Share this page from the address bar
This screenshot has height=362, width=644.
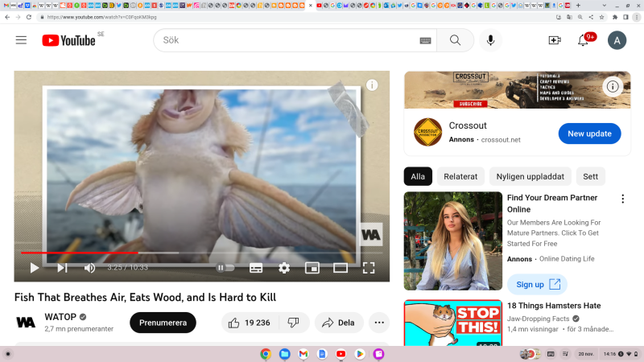[591, 17]
